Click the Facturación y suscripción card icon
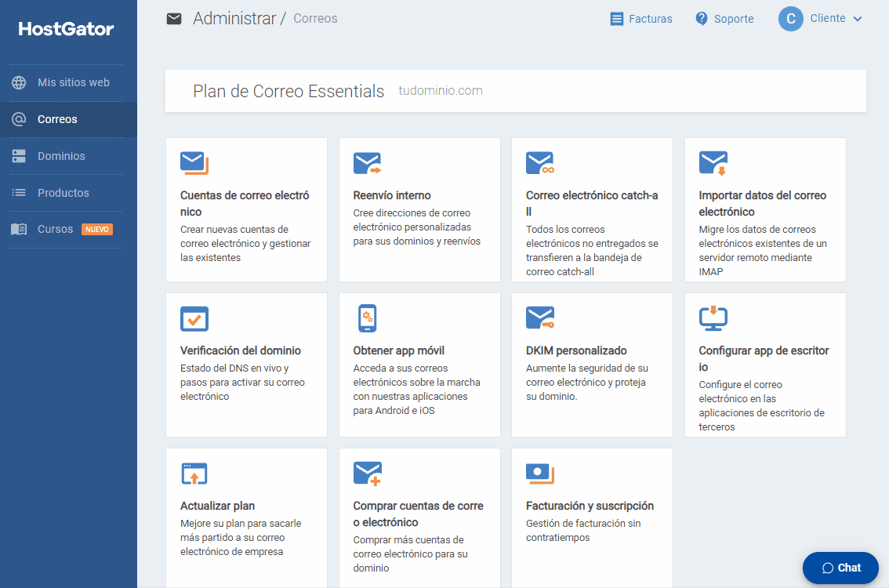Viewport: 889px width, 588px height. click(x=539, y=474)
